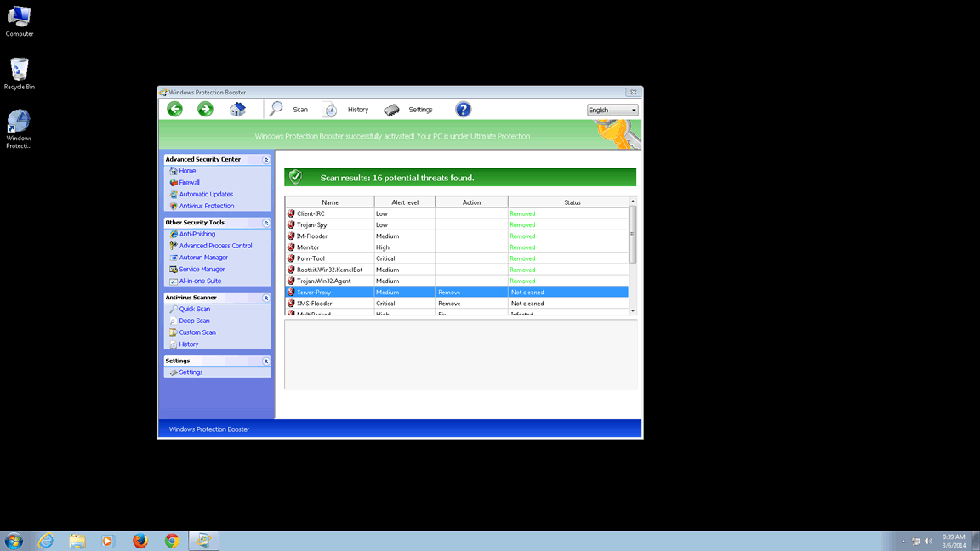
Task: Open the blue help question mark
Action: [x=463, y=109]
